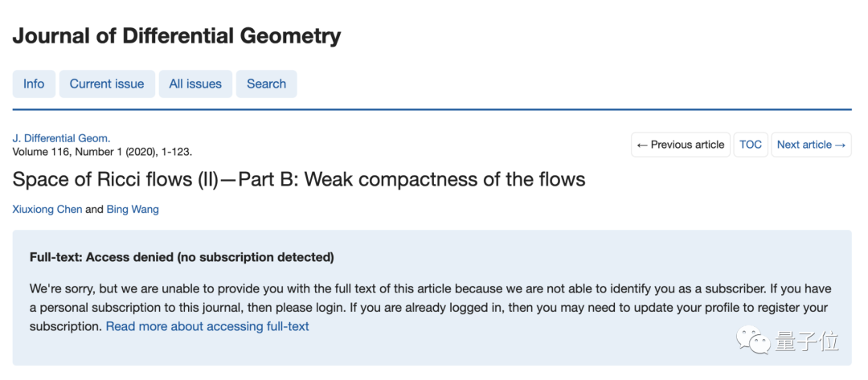Click the blue divider line under tabs
Viewport: 868px width, 380px height.
coord(432,109)
